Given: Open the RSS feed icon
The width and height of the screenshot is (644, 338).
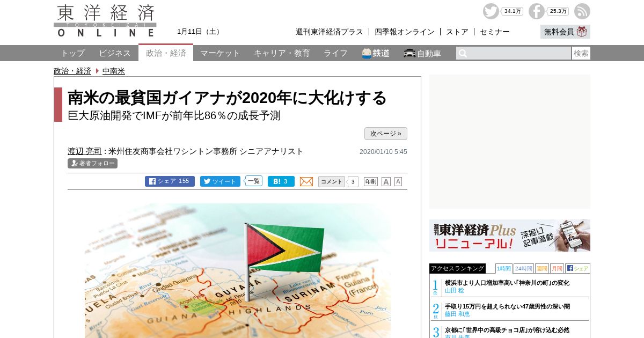Looking at the screenshot, I should point(582,11).
